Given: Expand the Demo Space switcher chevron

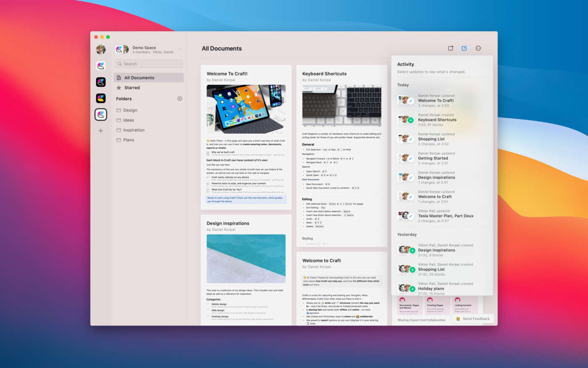Looking at the screenshot, I should point(180,50).
